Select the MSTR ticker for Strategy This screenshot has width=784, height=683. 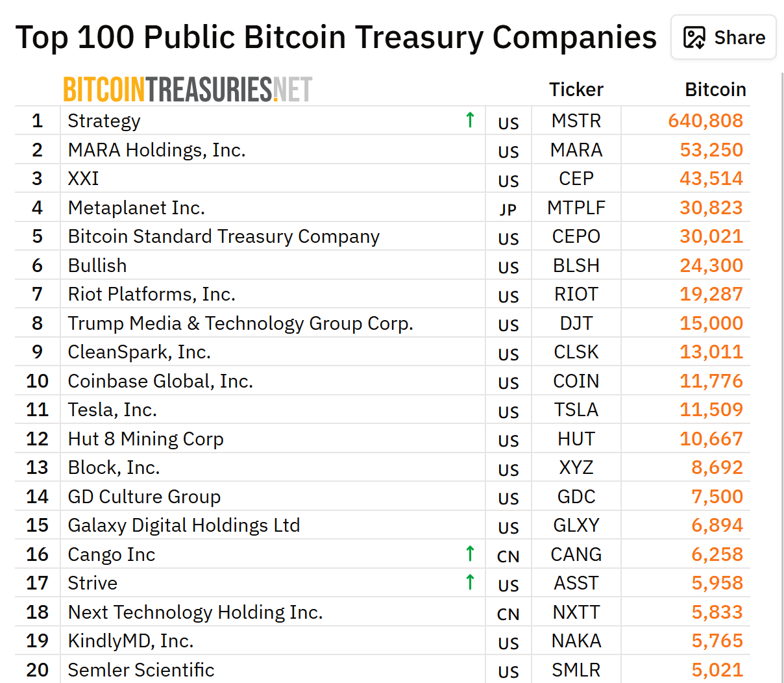click(576, 120)
